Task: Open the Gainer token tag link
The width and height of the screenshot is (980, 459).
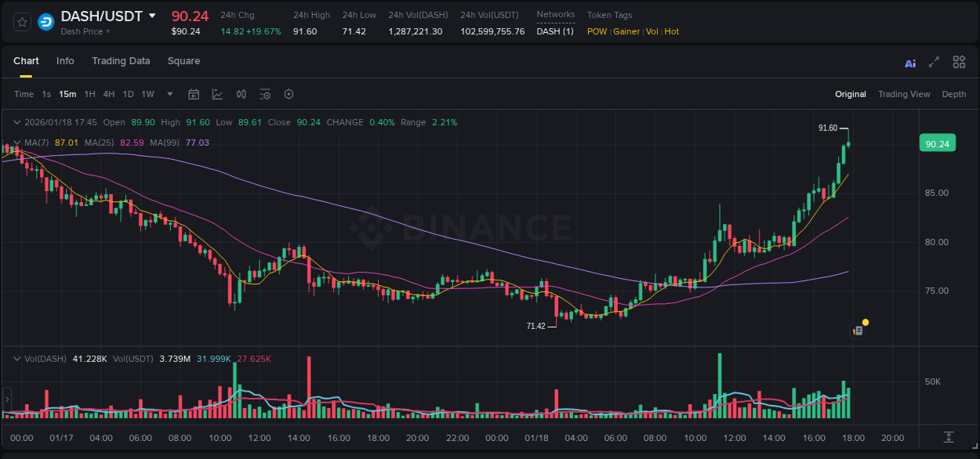Action: pyautogui.click(x=626, y=31)
